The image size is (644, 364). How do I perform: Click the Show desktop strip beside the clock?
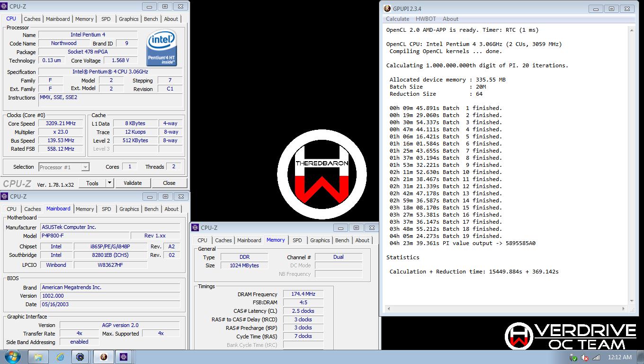point(640,357)
